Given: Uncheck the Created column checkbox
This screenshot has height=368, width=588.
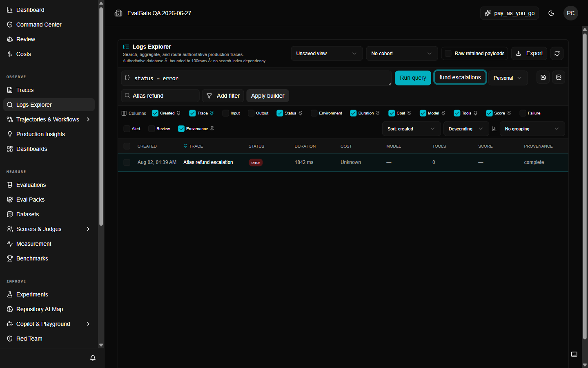Looking at the screenshot, I should (155, 113).
